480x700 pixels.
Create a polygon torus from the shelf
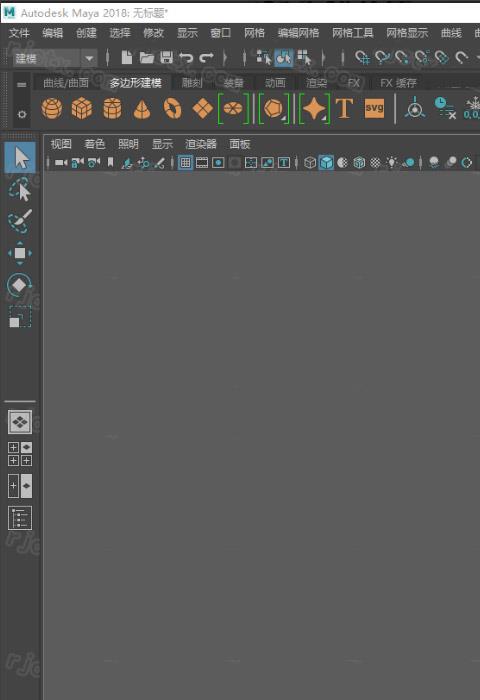tap(172, 108)
